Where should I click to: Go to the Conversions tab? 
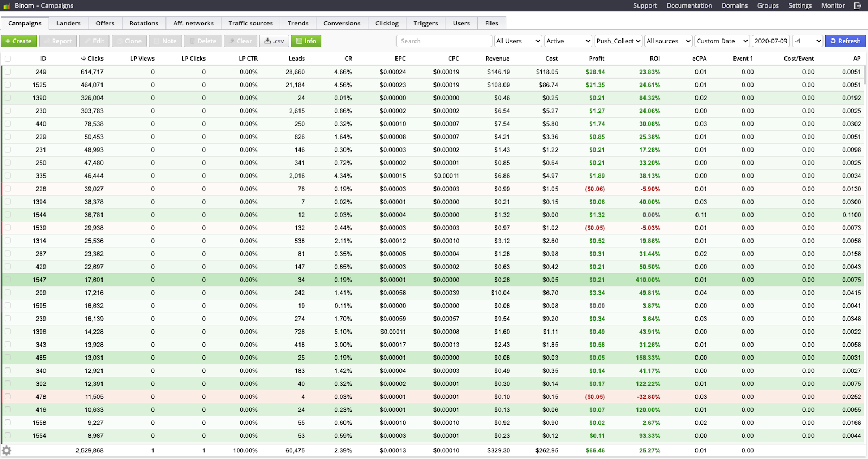tap(342, 23)
